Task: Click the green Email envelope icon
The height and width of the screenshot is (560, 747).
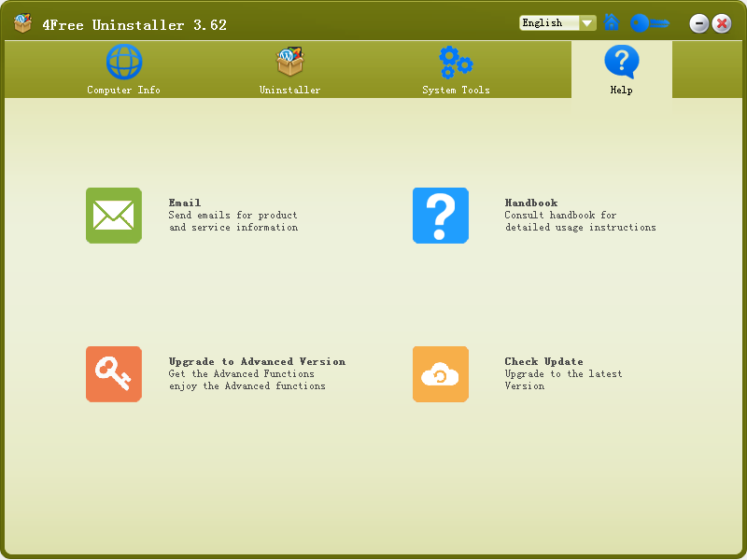Action: (x=114, y=216)
